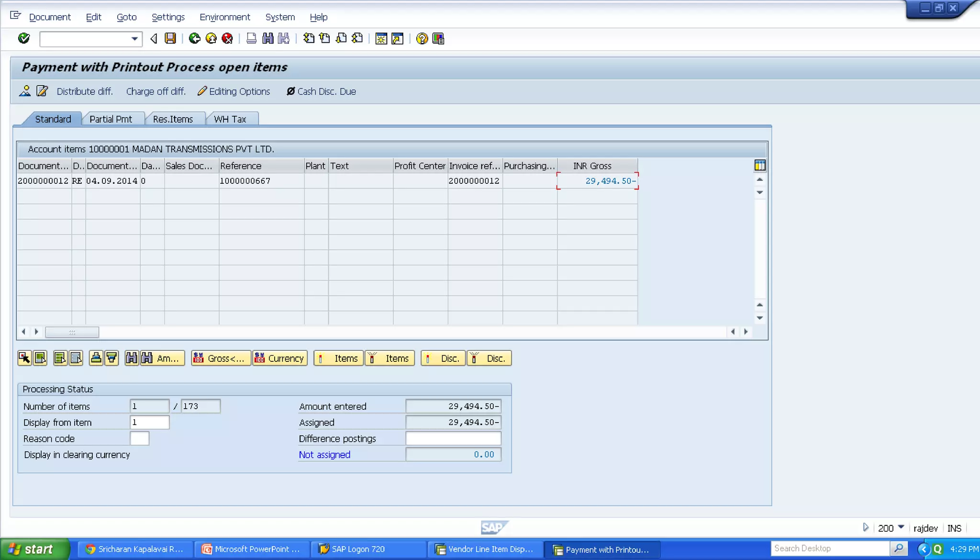980x560 pixels.
Task: Click the Am... amount search button
Action: 162,358
